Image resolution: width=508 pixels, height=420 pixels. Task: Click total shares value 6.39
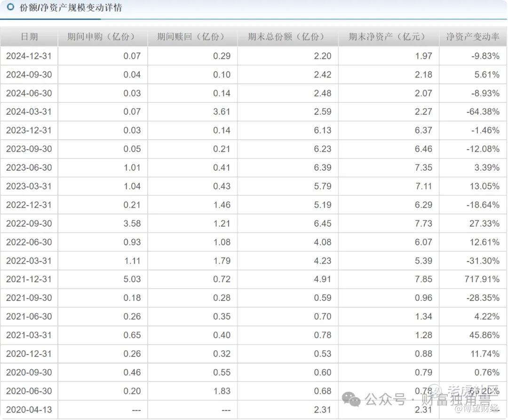[323, 168]
